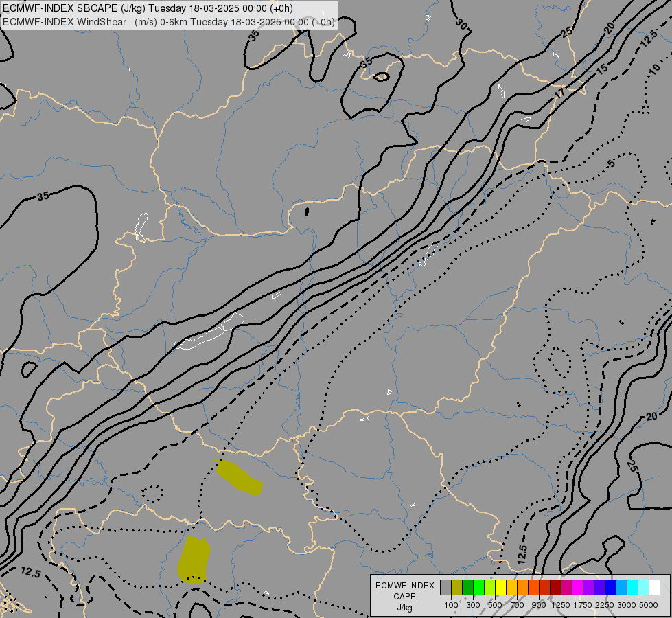Click the 'J/kg' unit label in the legend
Screen dimensions: 672x618
click(404, 608)
